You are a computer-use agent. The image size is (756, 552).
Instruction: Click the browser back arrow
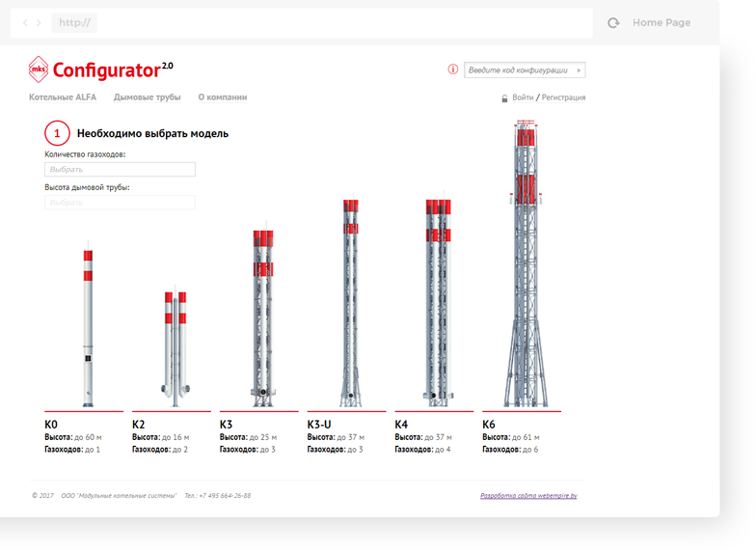click(25, 23)
